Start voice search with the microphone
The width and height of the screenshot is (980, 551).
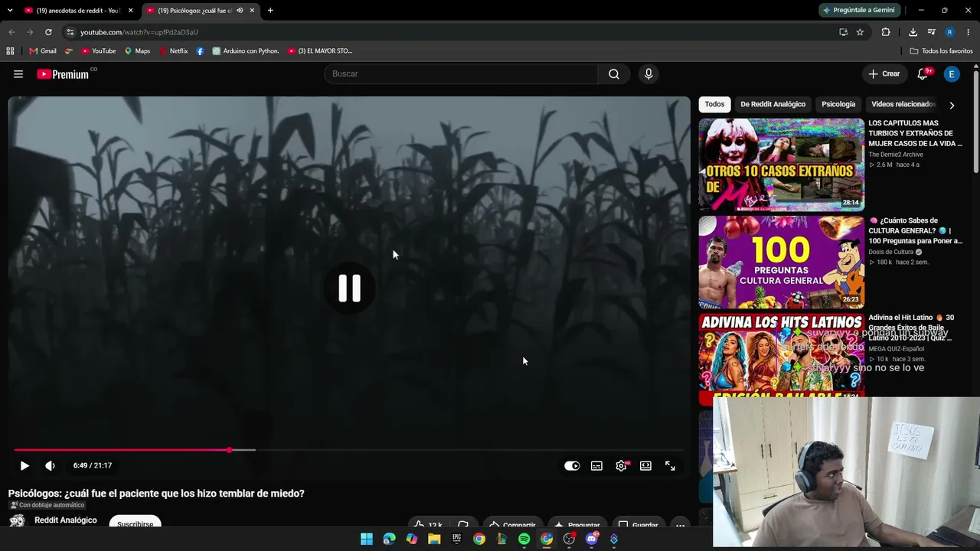pyautogui.click(x=648, y=74)
